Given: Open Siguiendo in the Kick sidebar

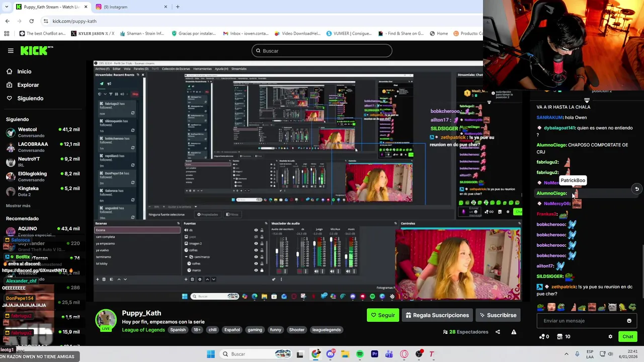Looking at the screenshot, I should click(30, 98).
